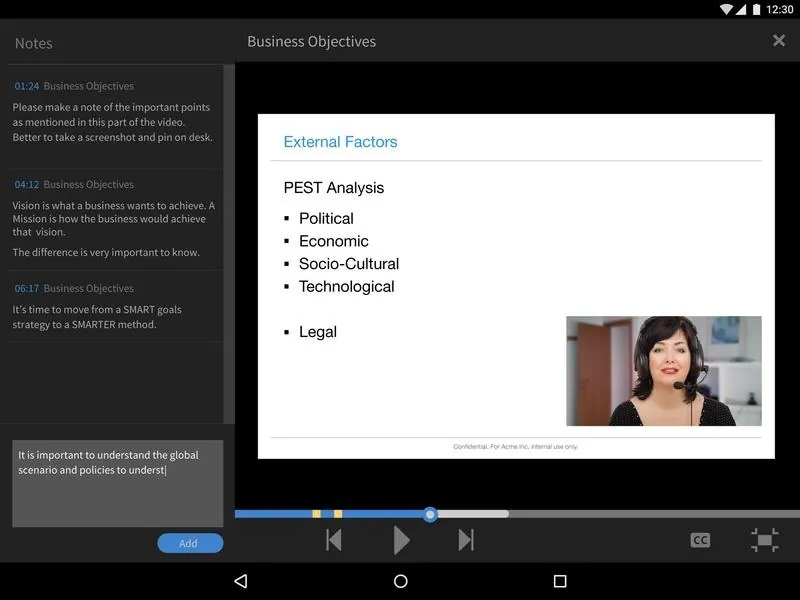Skip to the next video section
This screenshot has width=800, height=600.
coord(466,540)
